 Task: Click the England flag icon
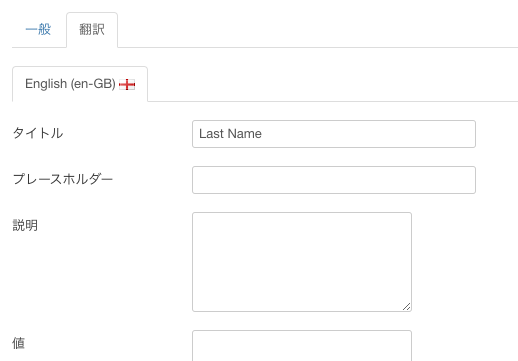(x=127, y=85)
